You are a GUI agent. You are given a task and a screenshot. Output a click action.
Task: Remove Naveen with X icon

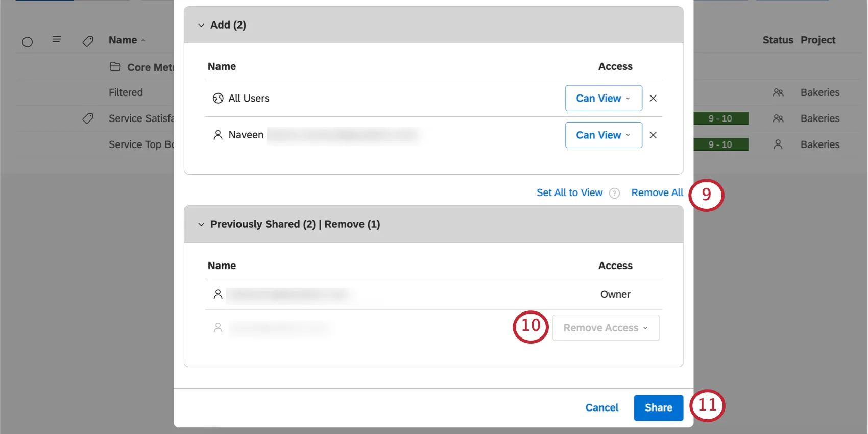coord(653,135)
